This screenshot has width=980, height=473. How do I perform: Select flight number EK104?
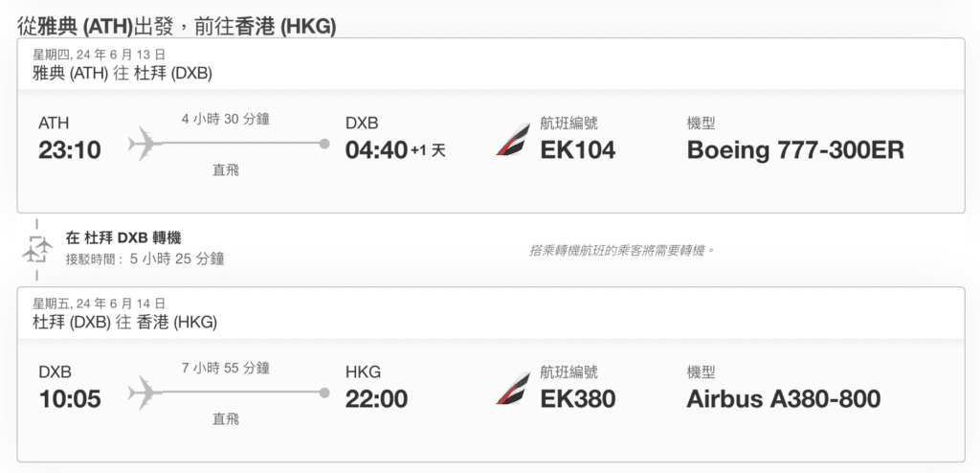pos(577,150)
